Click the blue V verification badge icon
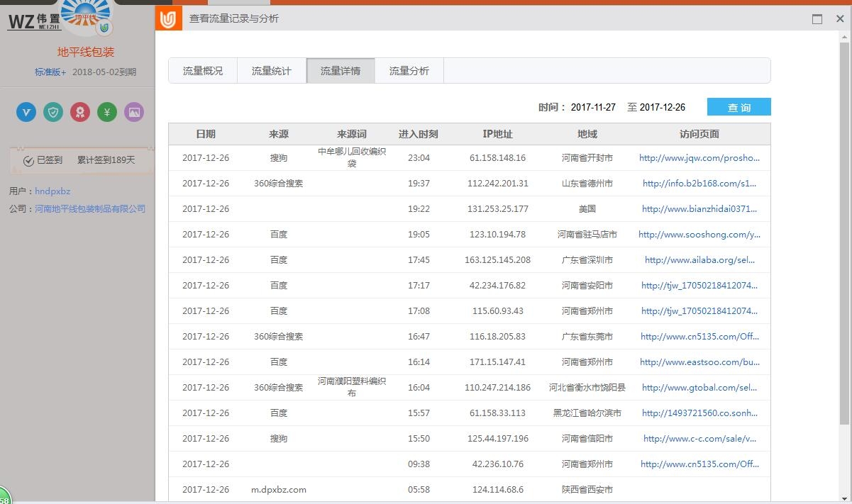Screen dimensions: 852x504 point(26,112)
